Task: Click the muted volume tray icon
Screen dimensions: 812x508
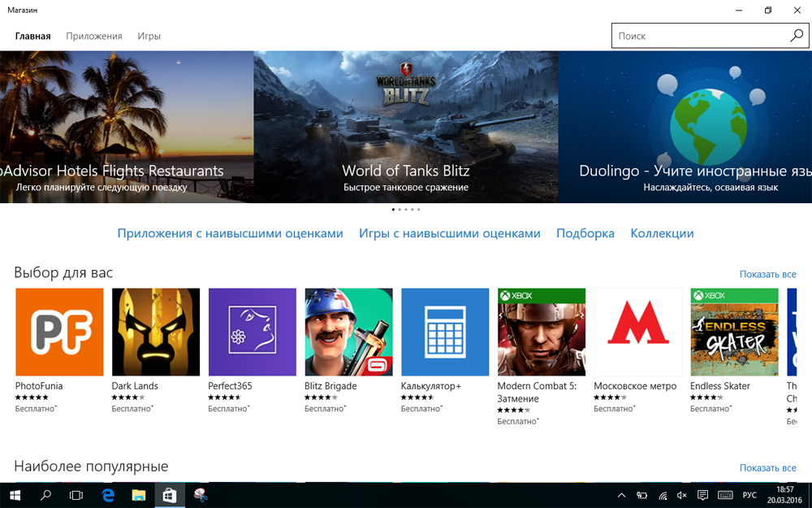Action: click(682, 496)
